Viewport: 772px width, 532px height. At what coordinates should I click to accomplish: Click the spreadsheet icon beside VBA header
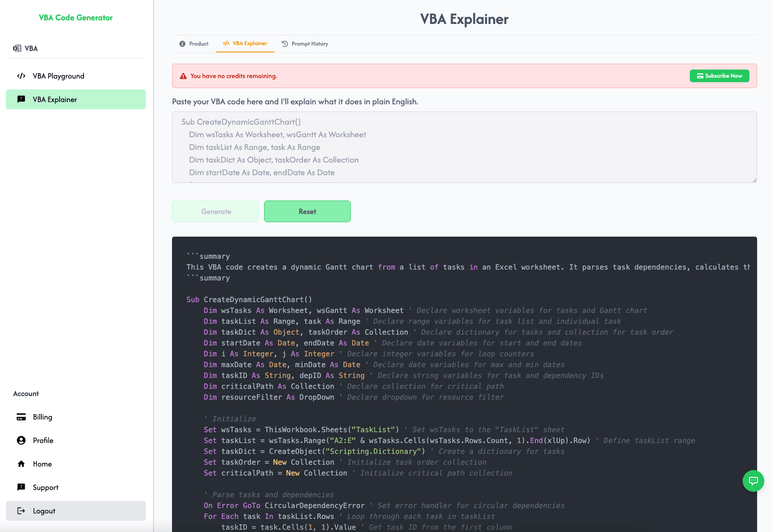17,48
